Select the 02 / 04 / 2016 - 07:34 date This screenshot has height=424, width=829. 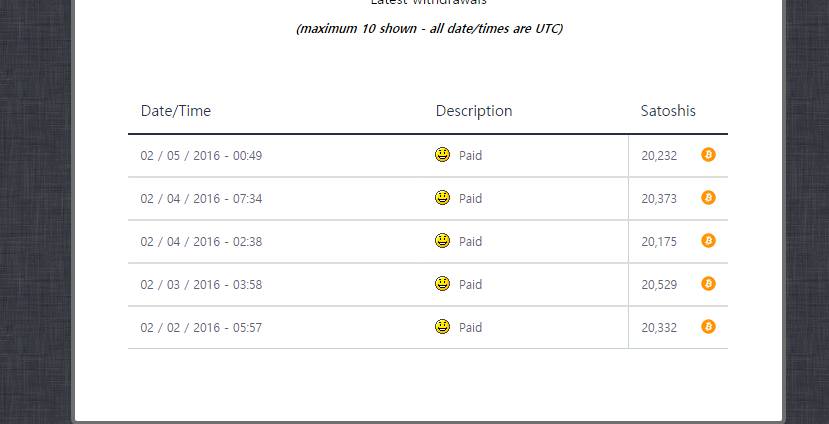click(201, 199)
